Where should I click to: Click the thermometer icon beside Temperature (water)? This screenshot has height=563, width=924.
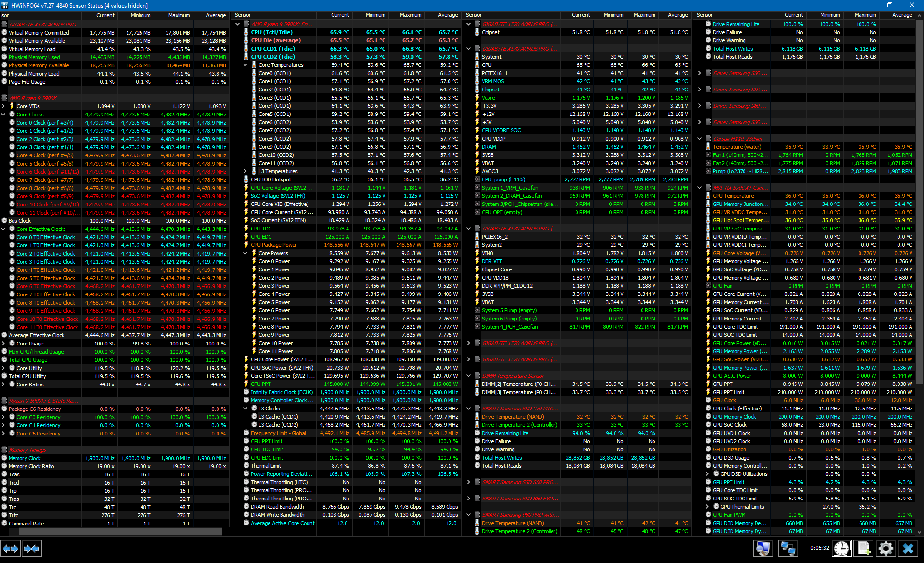[x=708, y=147]
